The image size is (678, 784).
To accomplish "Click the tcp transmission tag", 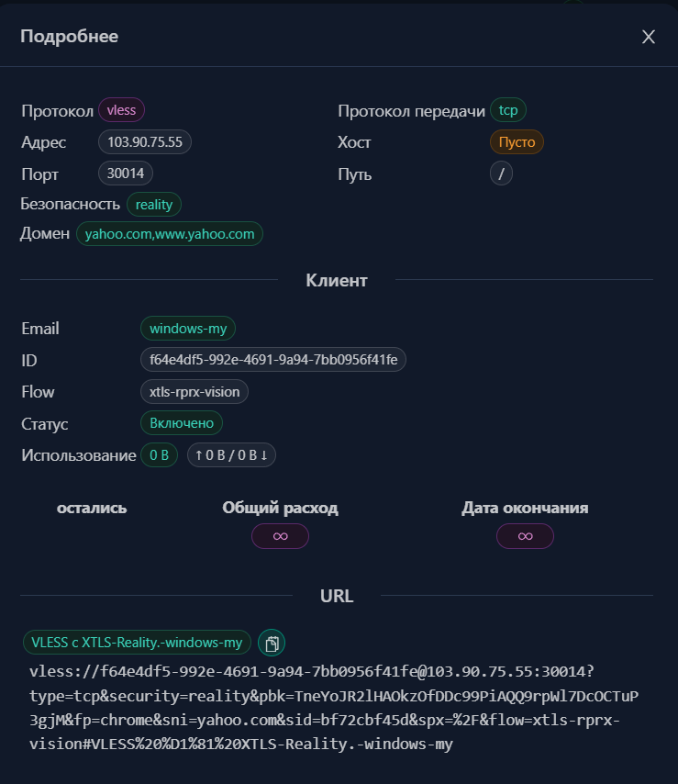I will (508, 110).
